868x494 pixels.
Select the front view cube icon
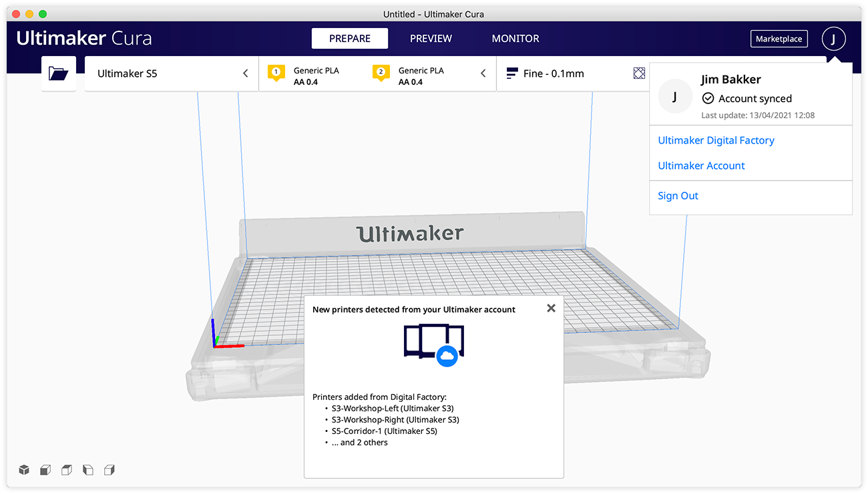pos(45,470)
